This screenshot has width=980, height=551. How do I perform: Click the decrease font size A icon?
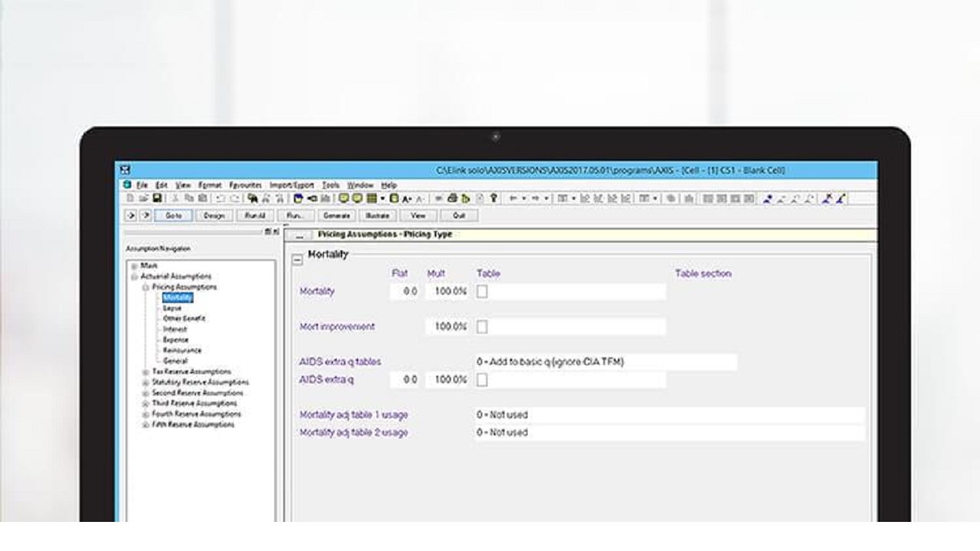[420, 199]
